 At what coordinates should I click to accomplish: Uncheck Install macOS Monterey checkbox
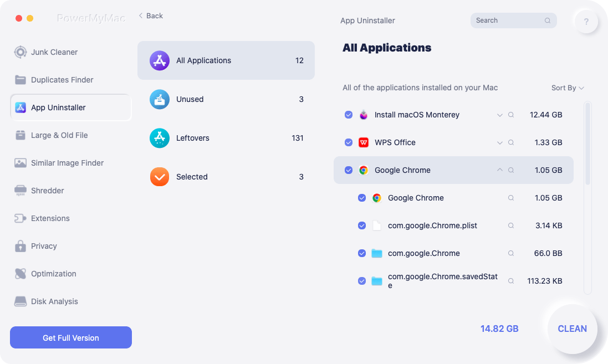349,115
